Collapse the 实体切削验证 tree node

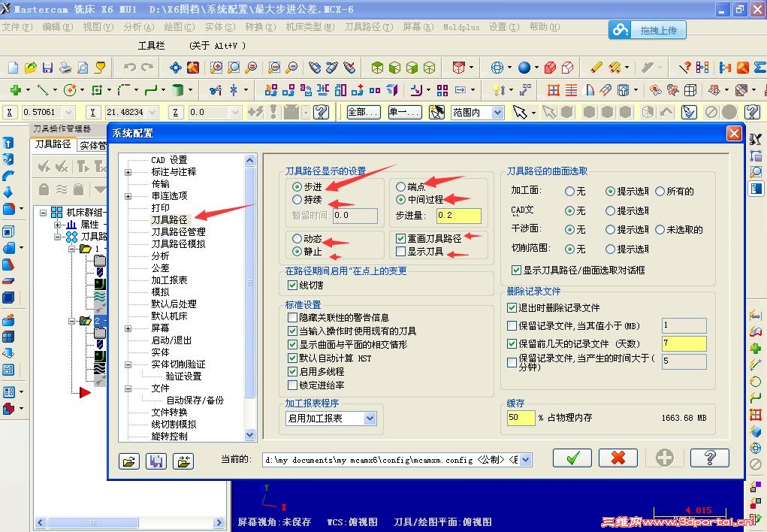point(128,364)
